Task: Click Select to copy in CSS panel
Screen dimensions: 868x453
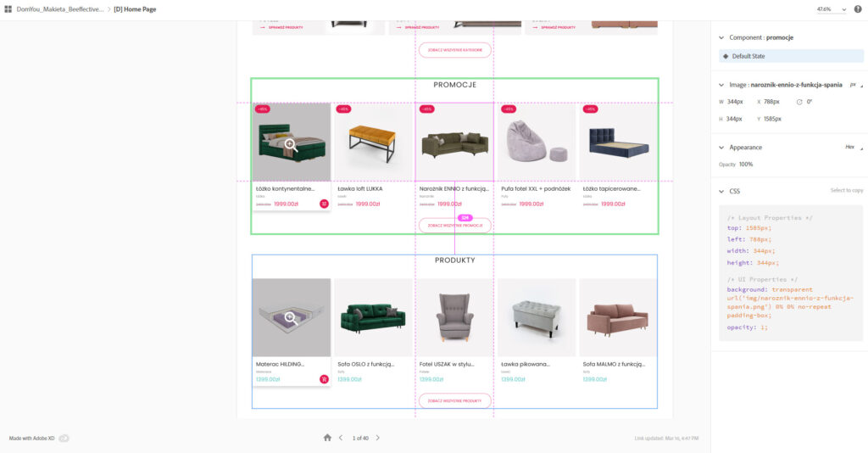Action: tap(847, 191)
